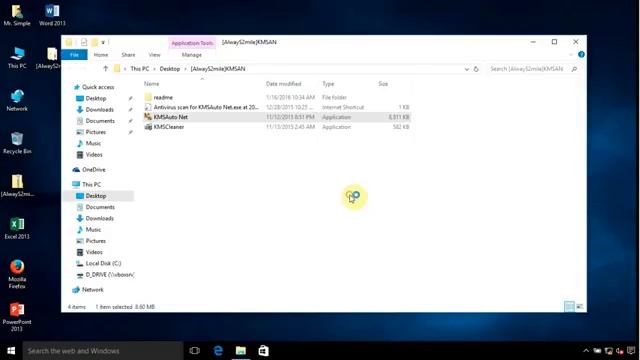Launch Mozilla Firefox from desktop

coord(17,274)
